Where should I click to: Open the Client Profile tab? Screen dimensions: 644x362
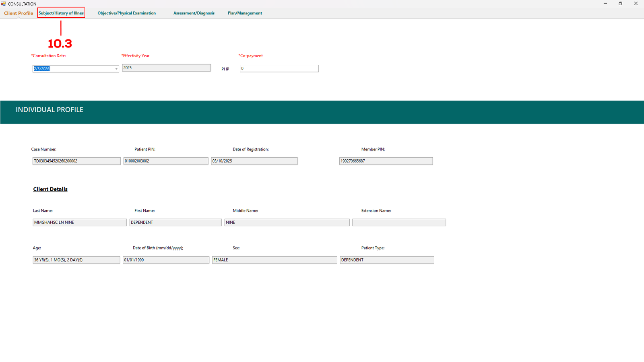tap(19, 13)
